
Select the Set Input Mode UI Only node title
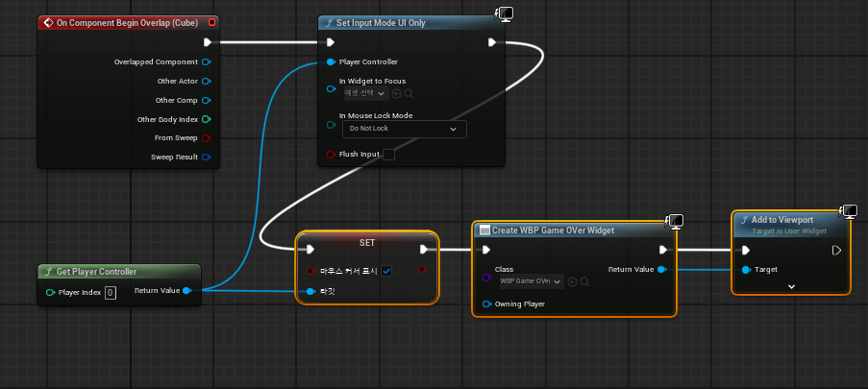[x=381, y=23]
